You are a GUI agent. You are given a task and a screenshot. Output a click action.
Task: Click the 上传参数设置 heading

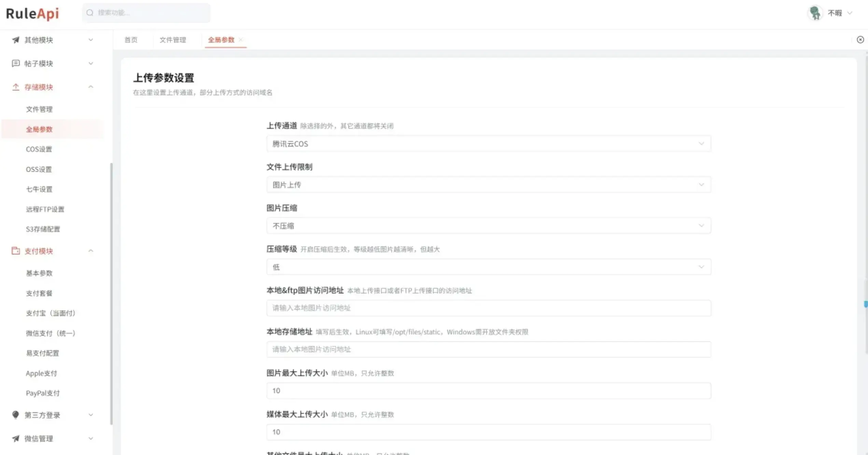click(x=164, y=78)
